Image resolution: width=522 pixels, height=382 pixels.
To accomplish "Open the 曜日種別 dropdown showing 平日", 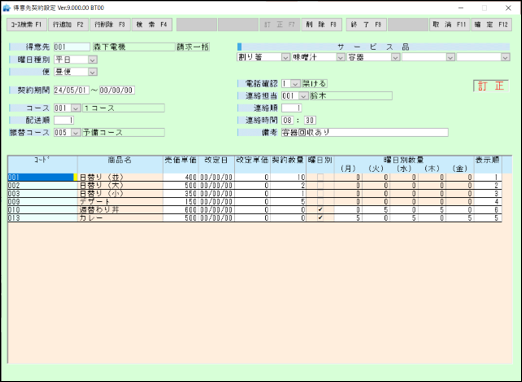I will point(93,60).
